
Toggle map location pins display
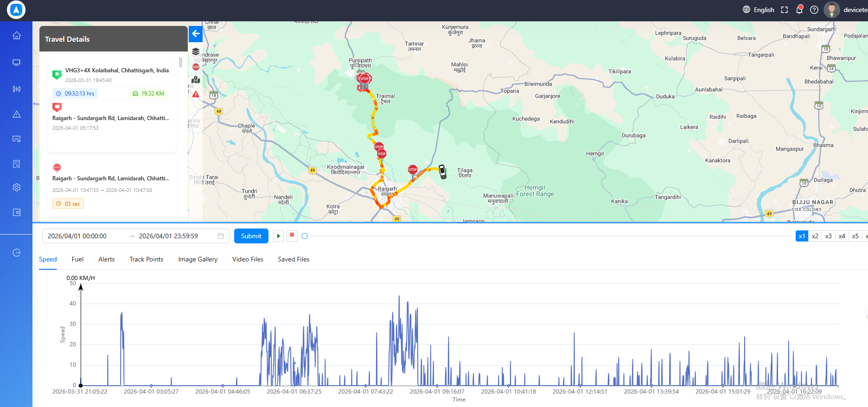click(x=196, y=80)
